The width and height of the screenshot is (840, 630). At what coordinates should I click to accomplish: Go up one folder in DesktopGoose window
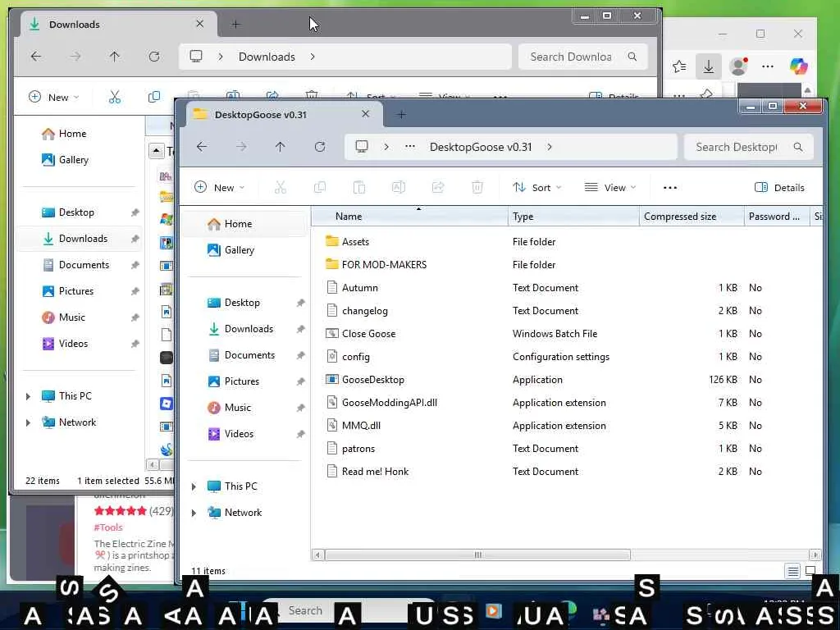[x=281, y=147]
